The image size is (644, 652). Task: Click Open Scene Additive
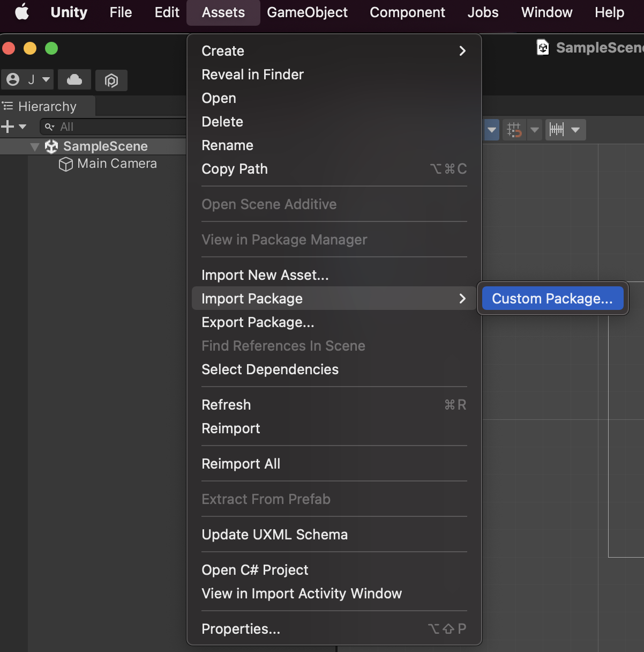coord(334,204)
